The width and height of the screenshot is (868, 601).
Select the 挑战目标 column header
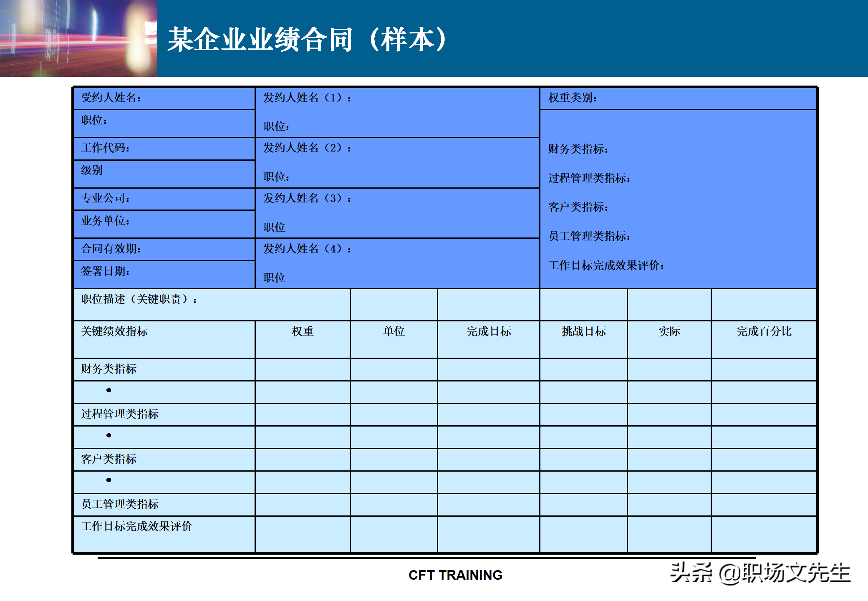coord(583,332)
